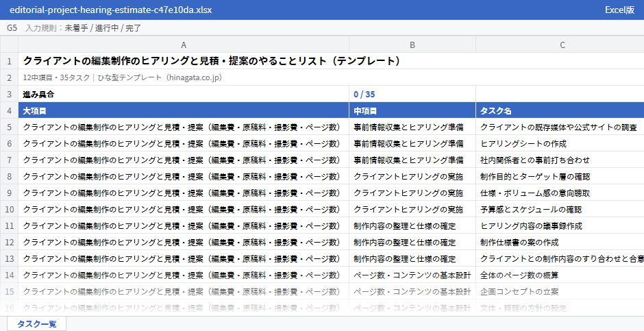Click the file name editorial-project-hearing-estimate-c47e10da.xlsx
Viewport: 644px width, 331px height.
point(111,10)
